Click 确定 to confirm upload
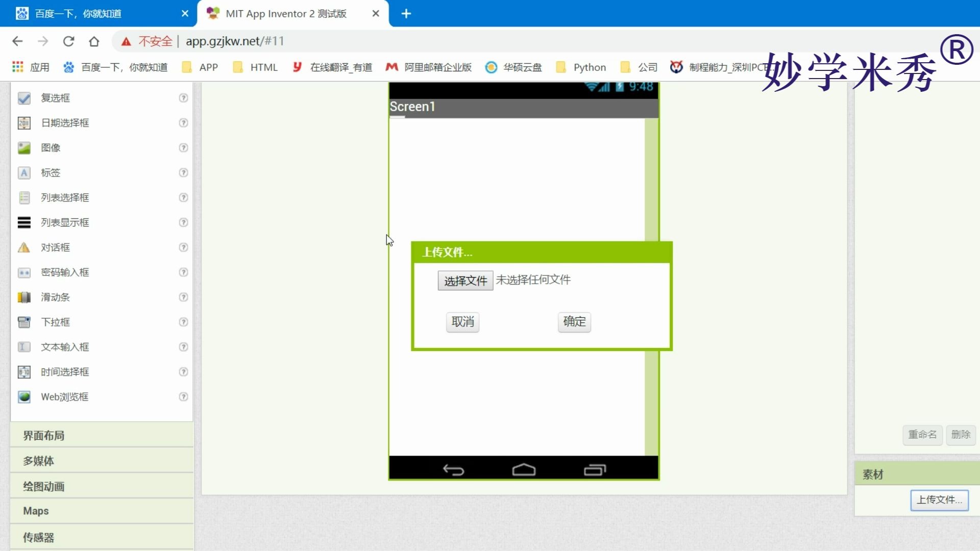980x551 pixels. pos(574,322)
